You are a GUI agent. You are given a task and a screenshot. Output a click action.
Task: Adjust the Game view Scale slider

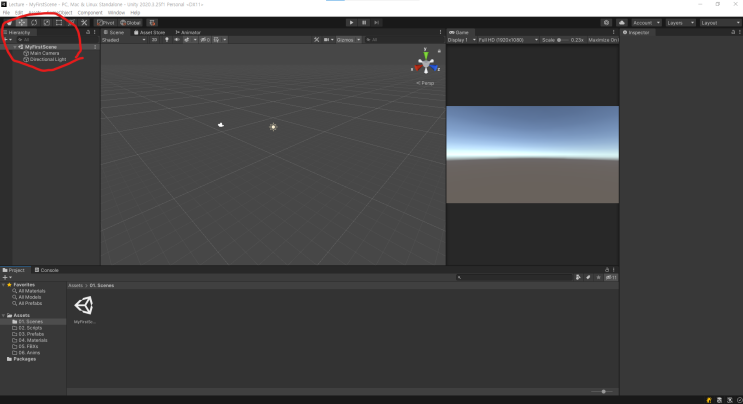pos(562,40)
